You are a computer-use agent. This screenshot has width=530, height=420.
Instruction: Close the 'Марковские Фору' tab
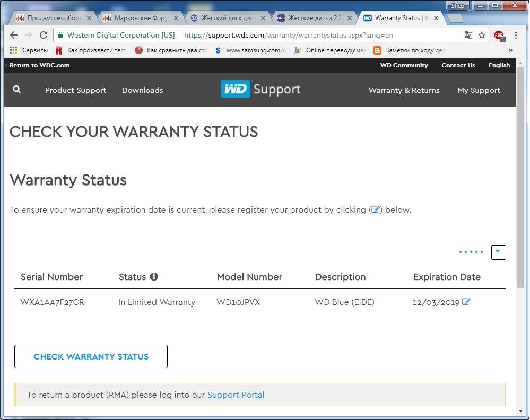[176, 18]
